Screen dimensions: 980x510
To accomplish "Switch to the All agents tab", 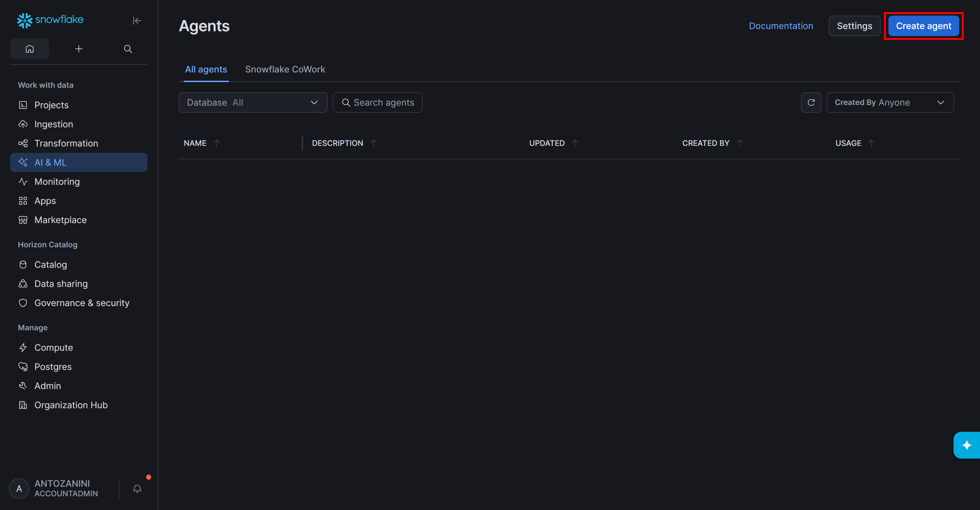I will 206,69.
